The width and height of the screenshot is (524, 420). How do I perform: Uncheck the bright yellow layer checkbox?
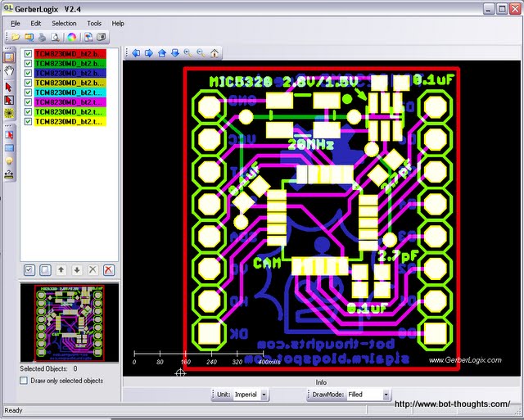tap(28, 122)
